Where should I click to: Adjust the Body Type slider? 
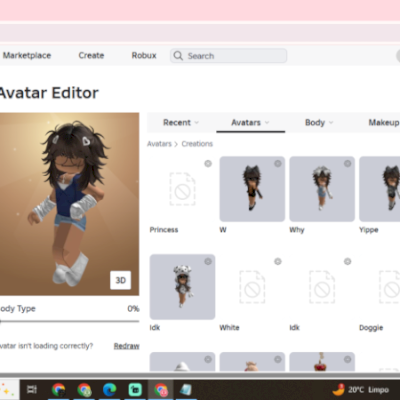click(69, 321)
